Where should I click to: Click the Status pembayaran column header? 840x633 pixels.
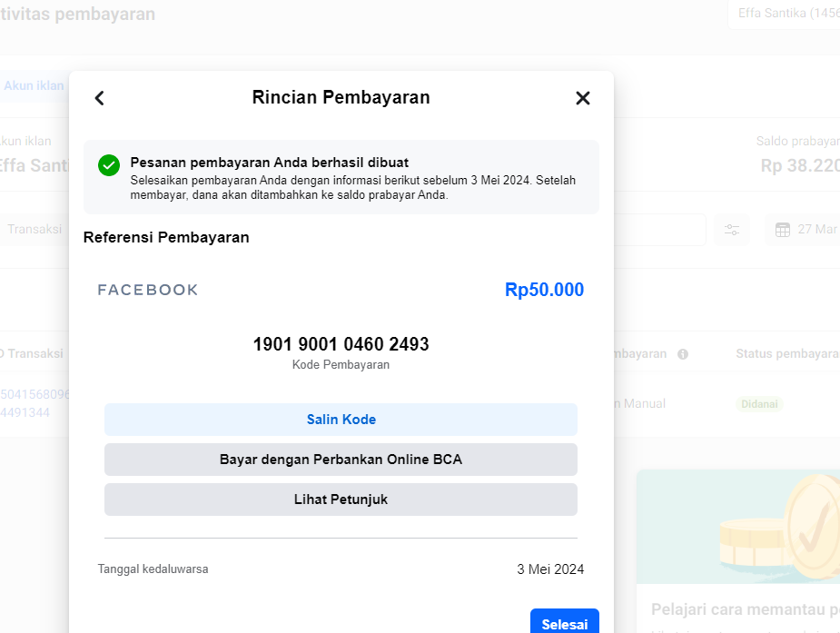tap(787, 354)
